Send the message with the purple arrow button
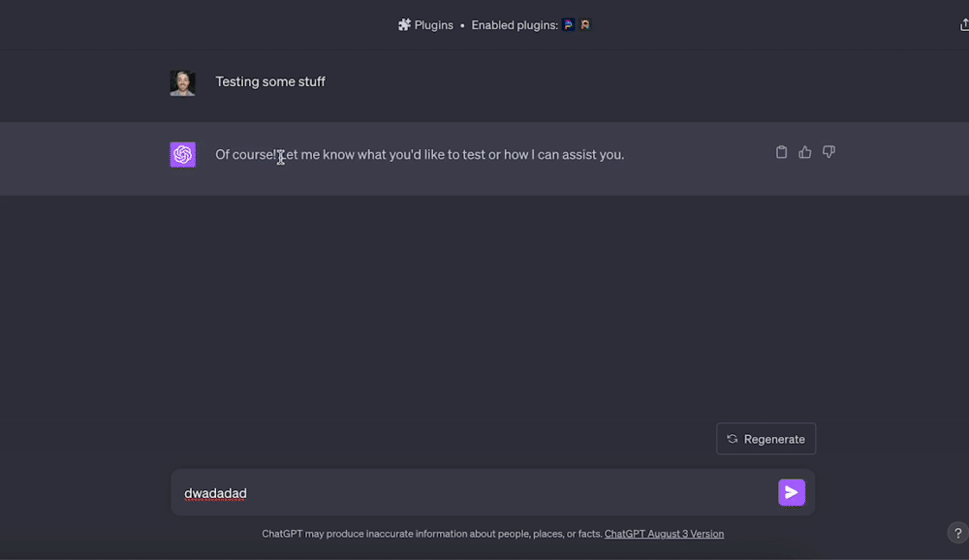Image resolution: width=969 pixels, height=560 pixels. pos(792,492)
